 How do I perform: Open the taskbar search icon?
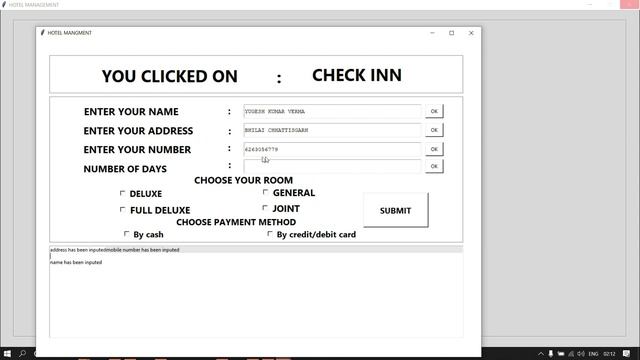[22, 353]
